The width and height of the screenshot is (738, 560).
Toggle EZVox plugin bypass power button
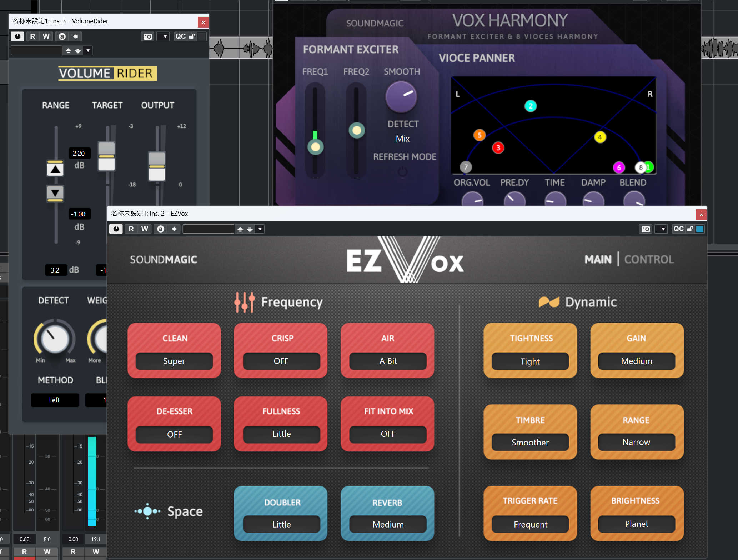coord(116,229)
